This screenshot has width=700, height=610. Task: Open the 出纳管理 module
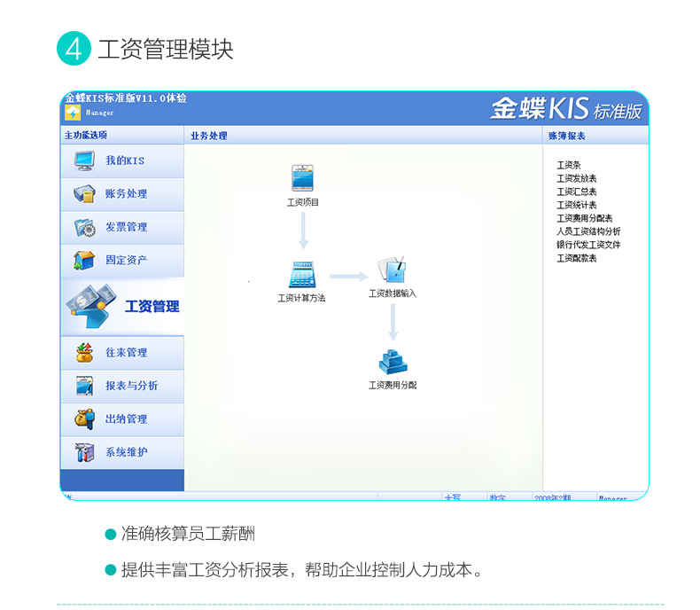pyautogui.click(x=126, y=418)
